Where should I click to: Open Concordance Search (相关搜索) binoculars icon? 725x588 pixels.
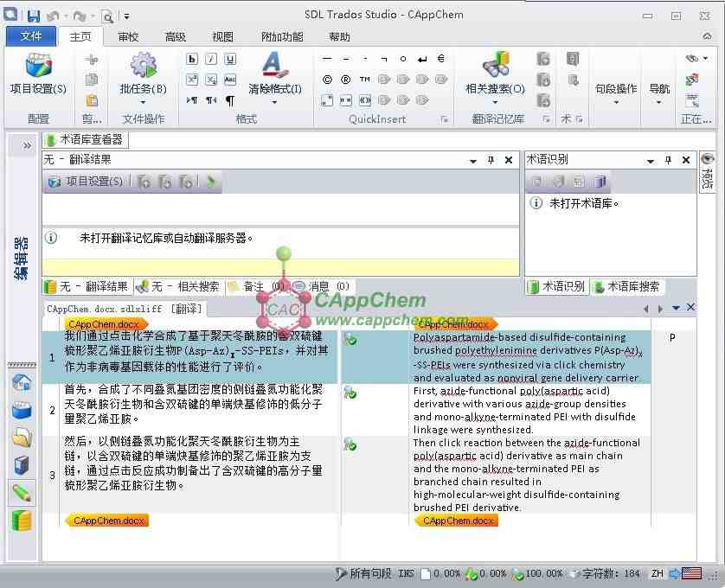[x=495, y=65]
